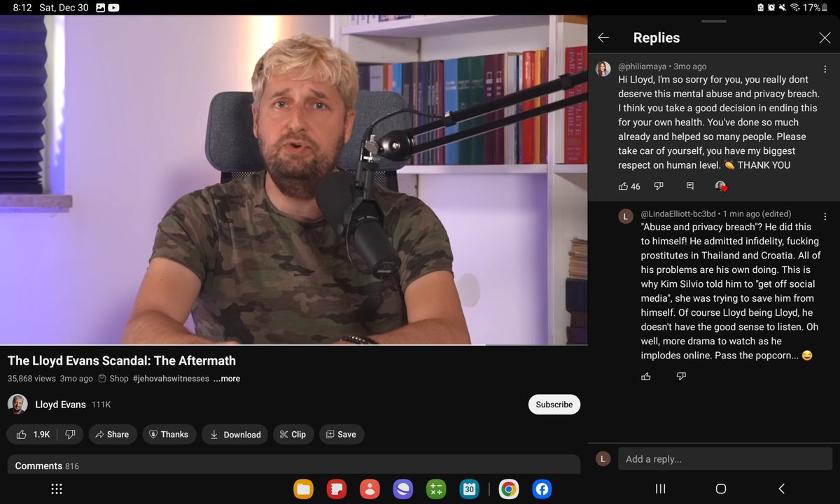Open options menu for philiamaya comment
Image resolution: width=840 pixels, height=504 pixels.
(x=825, y=69)
